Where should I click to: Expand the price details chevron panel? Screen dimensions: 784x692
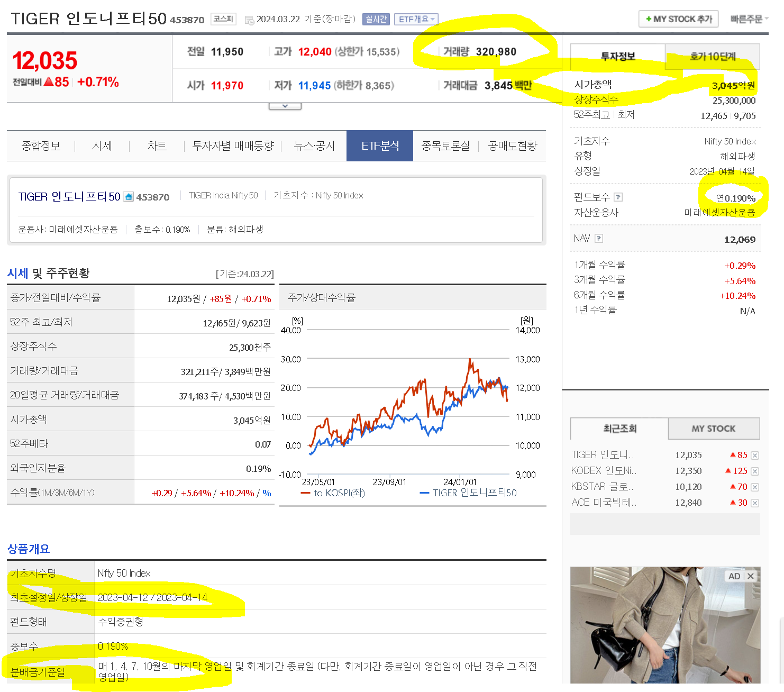(x=285, y=106)
